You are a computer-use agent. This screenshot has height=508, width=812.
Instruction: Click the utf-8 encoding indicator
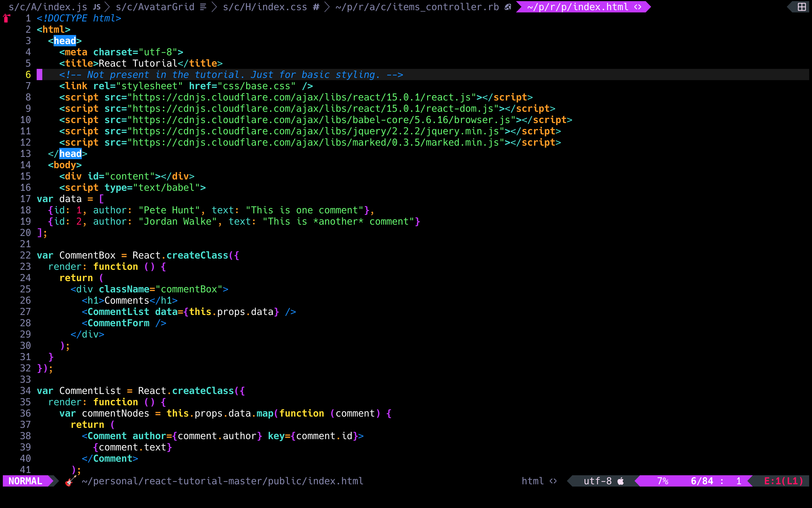tap(598, 481)
